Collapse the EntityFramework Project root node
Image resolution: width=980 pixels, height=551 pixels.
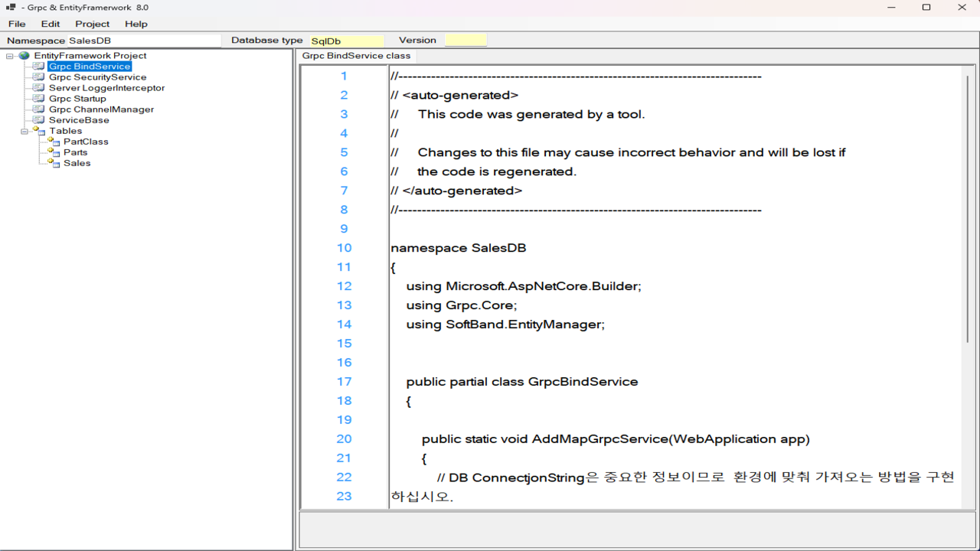click(x=10, y=56)
